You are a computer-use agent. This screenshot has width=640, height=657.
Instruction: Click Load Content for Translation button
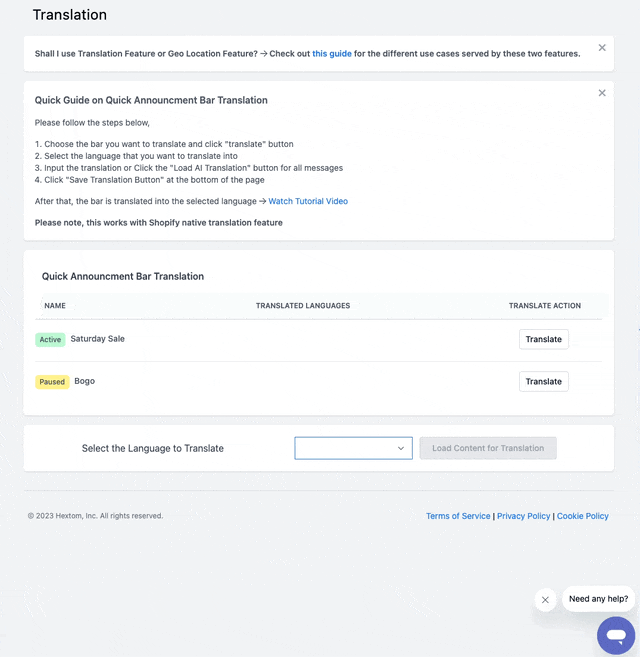[x=488, y=448]
